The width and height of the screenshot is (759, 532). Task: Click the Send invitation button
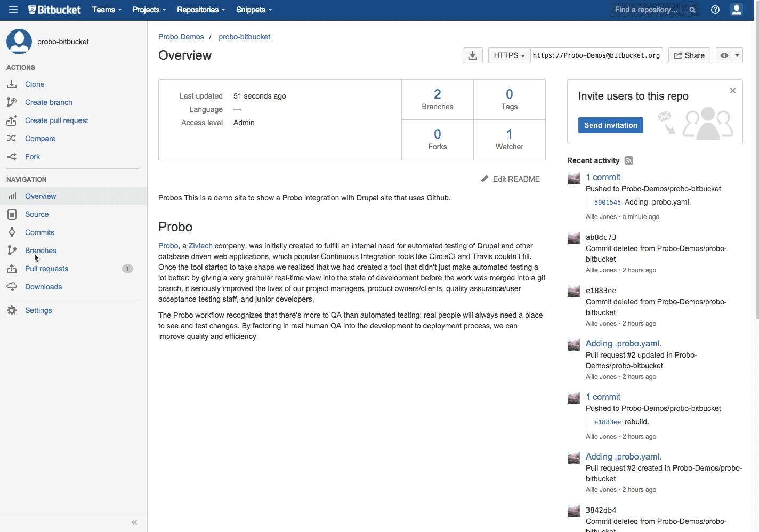pyautogui.click(x=610, y=125)
